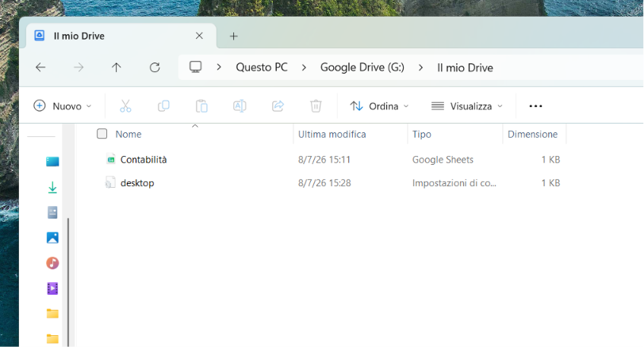Viewport: 644px width, 347px height.
Task: Click the Copy icon in toolbar
Action: coord(163,106)
